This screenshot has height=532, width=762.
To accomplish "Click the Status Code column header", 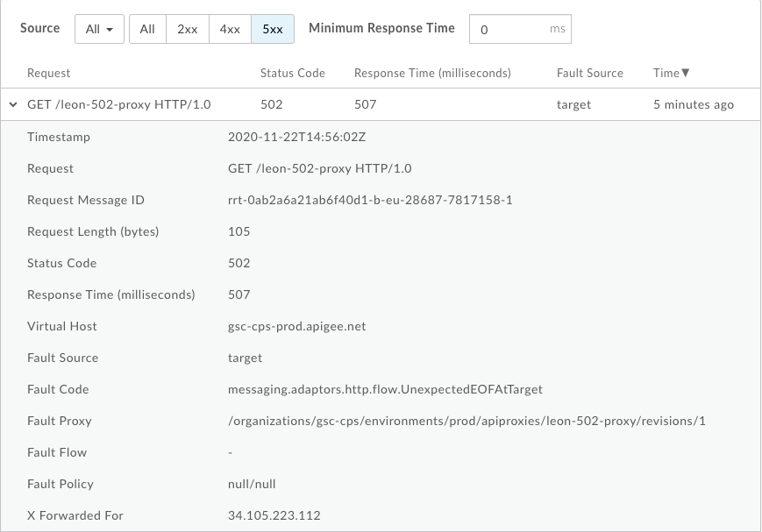I will coord(292,73).
